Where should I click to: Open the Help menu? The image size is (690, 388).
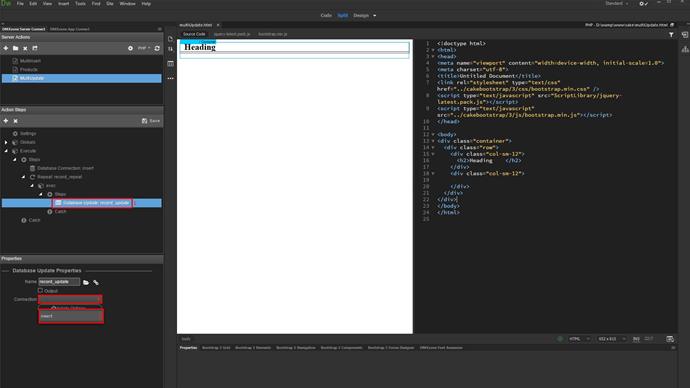click(x=146, y=4)
